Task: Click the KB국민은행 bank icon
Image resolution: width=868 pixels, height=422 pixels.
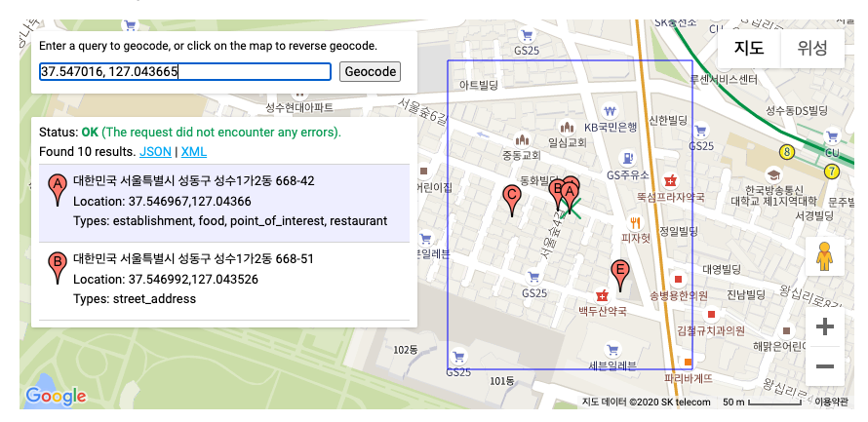Action: (610, 110)
